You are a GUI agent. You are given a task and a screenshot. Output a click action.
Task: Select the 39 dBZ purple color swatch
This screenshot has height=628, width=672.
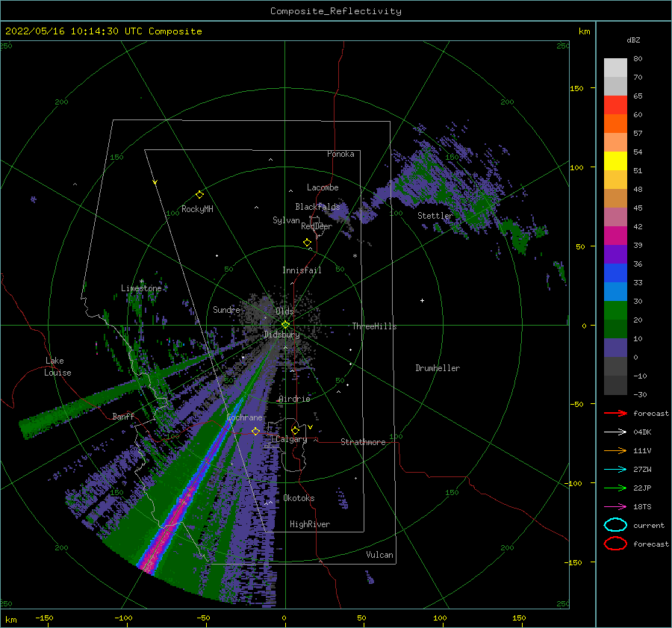pos(615,254)
